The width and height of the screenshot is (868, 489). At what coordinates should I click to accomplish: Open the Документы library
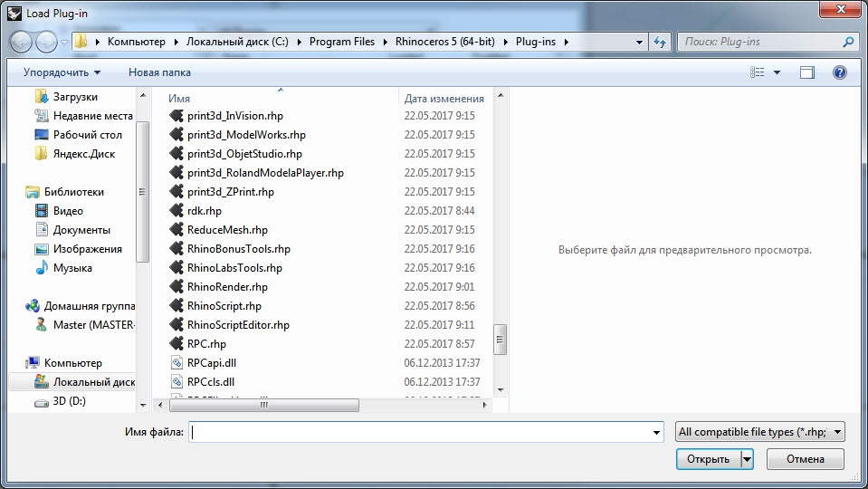click(72, 230)
